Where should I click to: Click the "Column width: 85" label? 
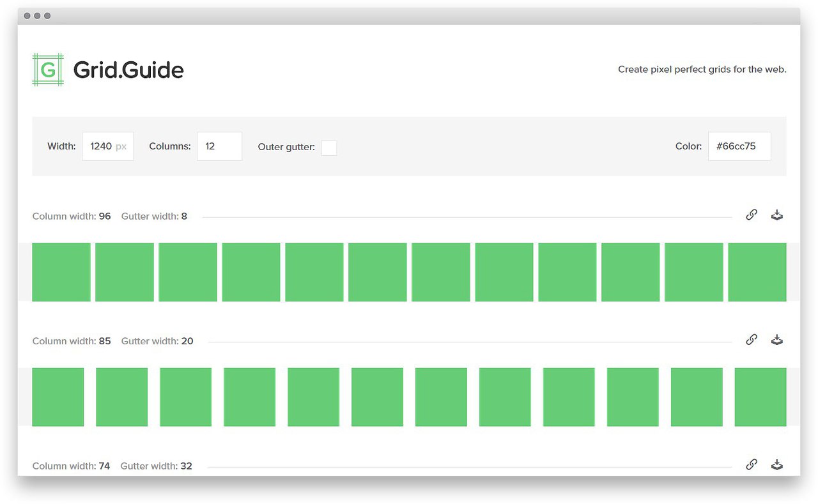(x=72, y=341)
